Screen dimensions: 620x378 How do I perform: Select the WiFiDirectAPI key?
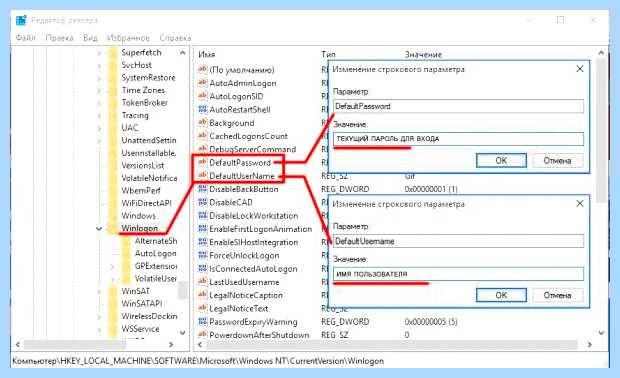point(146,203)
